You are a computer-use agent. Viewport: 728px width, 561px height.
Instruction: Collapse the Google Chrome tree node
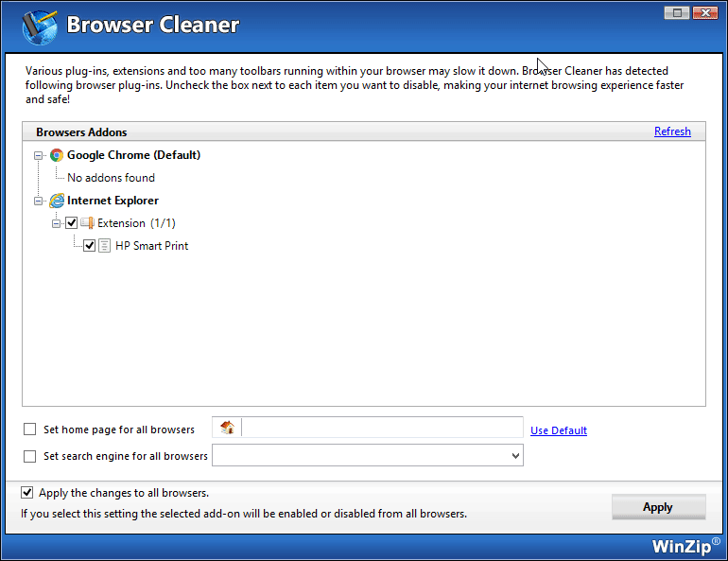[39, 155]
